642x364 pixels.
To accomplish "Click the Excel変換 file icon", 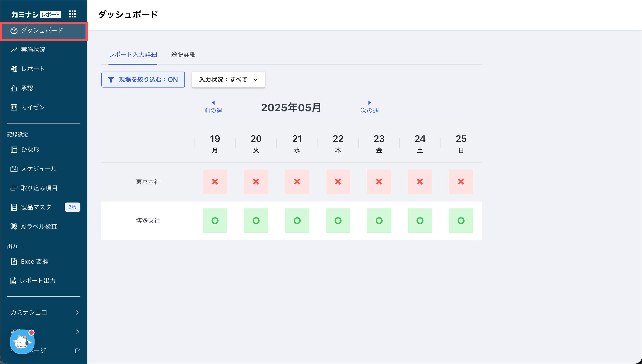I will click(14, 261).
